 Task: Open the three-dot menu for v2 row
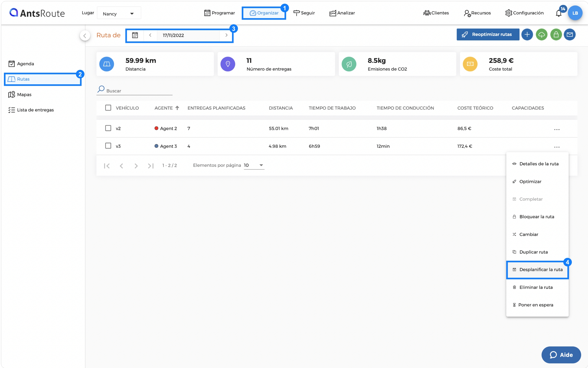[557, 129]
